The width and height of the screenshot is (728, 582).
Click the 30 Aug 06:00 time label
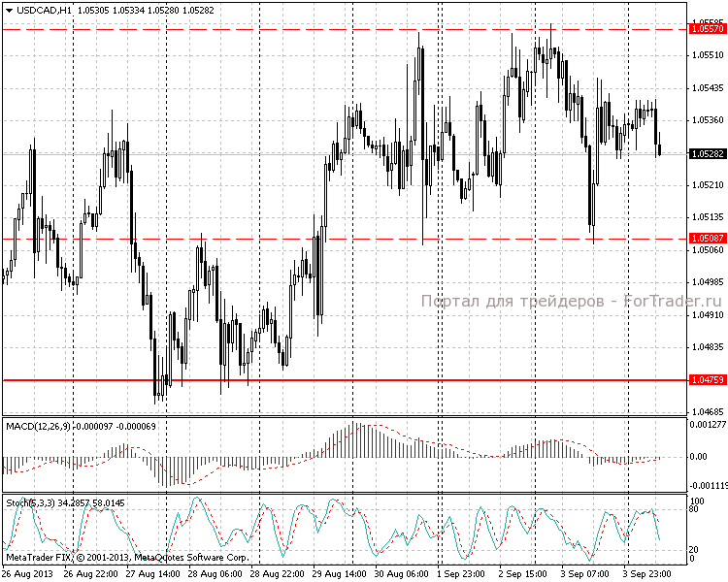coord(402,574)
